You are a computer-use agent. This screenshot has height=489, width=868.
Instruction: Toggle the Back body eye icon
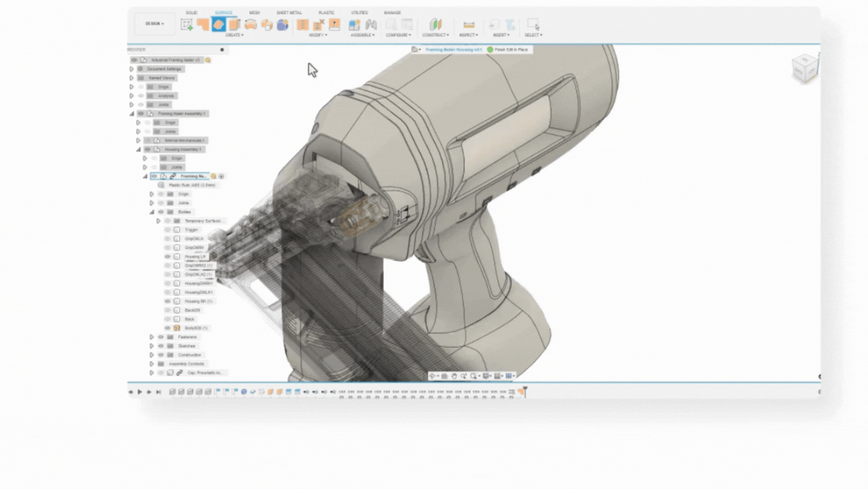click(x=168, y=319)
